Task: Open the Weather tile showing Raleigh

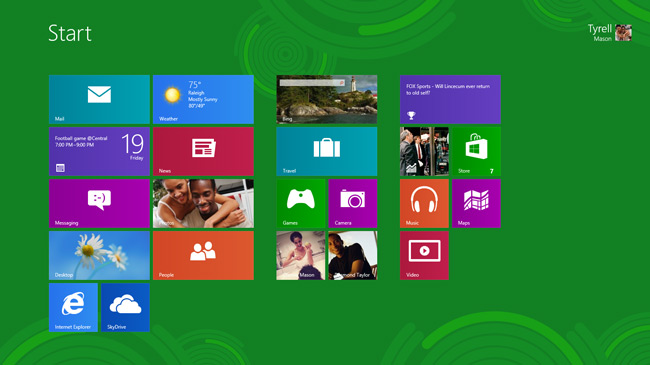Action: [x=203, y=99]
